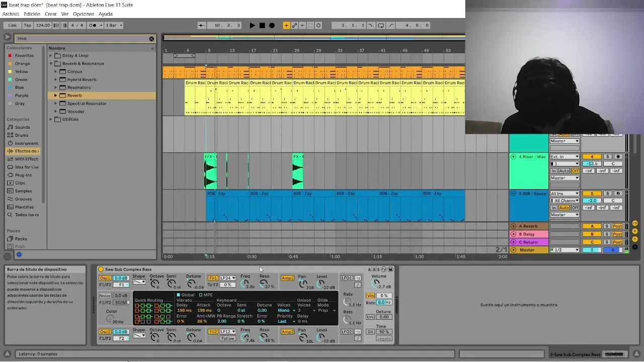Viewport: 644px width, 362px height.
Task: Hide the info view triangle at bottom-left
Action: [7, 354]
